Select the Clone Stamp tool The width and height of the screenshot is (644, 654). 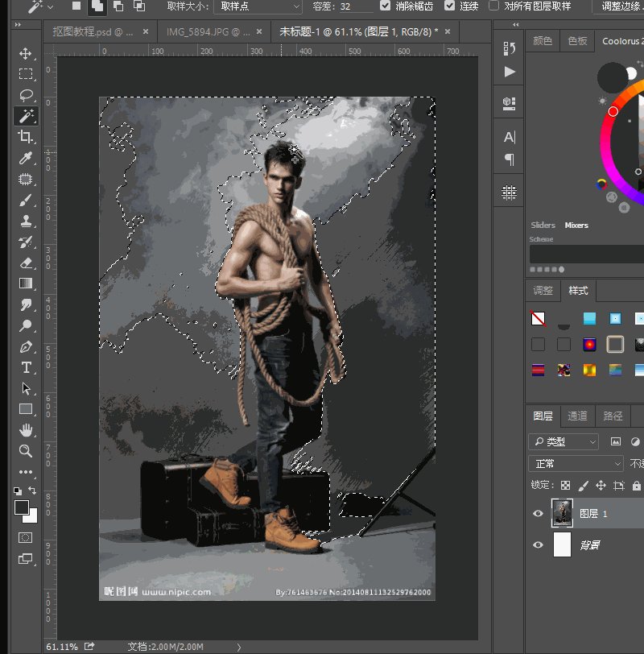coord(26,221)
